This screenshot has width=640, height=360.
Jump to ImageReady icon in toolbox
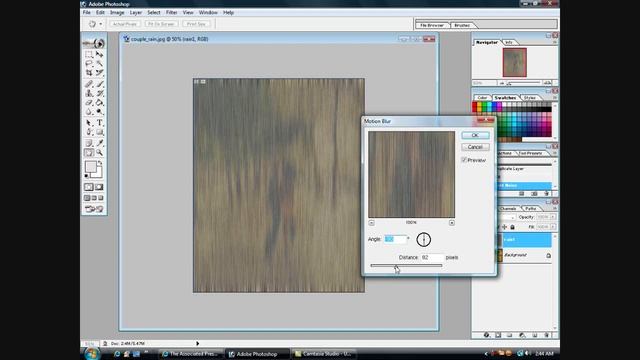(x=94, y=209)
